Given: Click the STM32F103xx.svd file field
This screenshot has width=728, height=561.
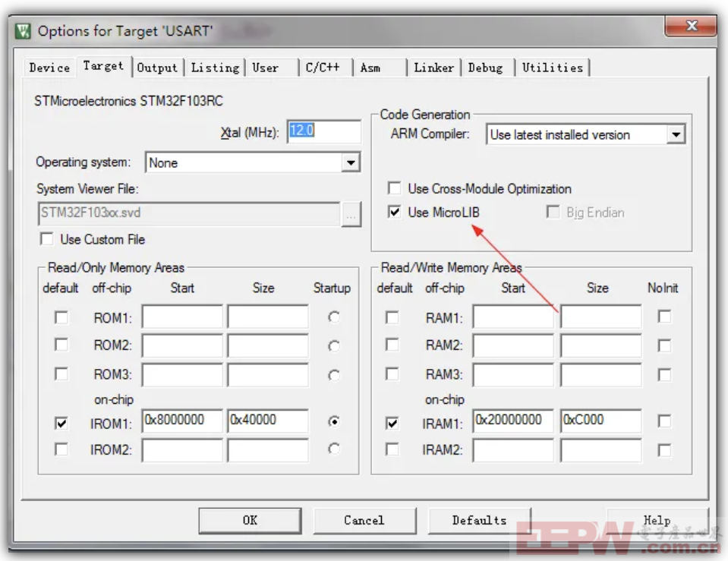Looking at the screenshot, I should click(x=189, y=213).
